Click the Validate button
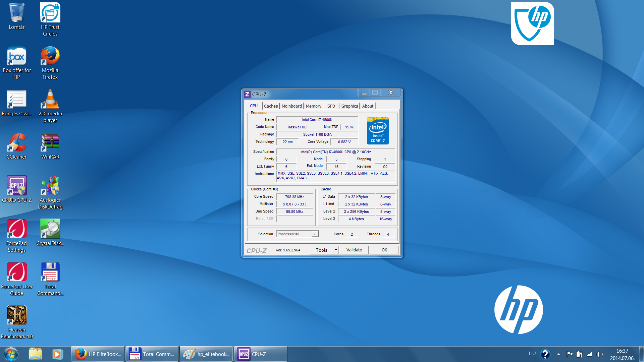This screenshot has height=362, width=644. [x=354, y=250]
